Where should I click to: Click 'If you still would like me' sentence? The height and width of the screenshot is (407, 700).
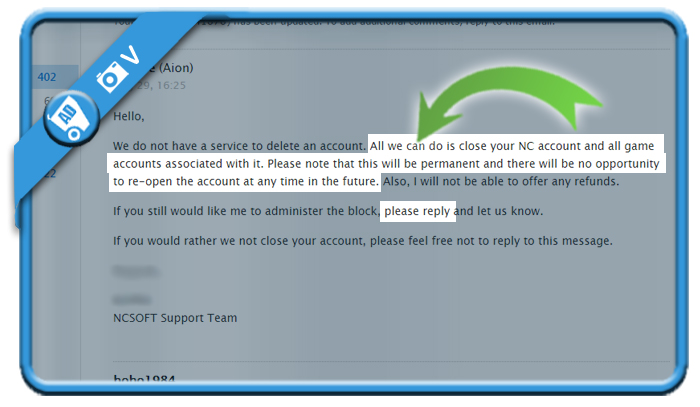click(328, 211)
